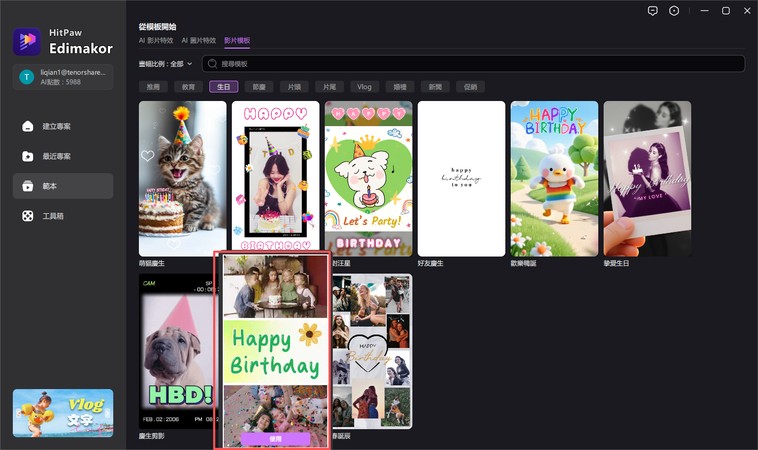Click the AI點數: 5988 credits text

click(x=60, y=82)
